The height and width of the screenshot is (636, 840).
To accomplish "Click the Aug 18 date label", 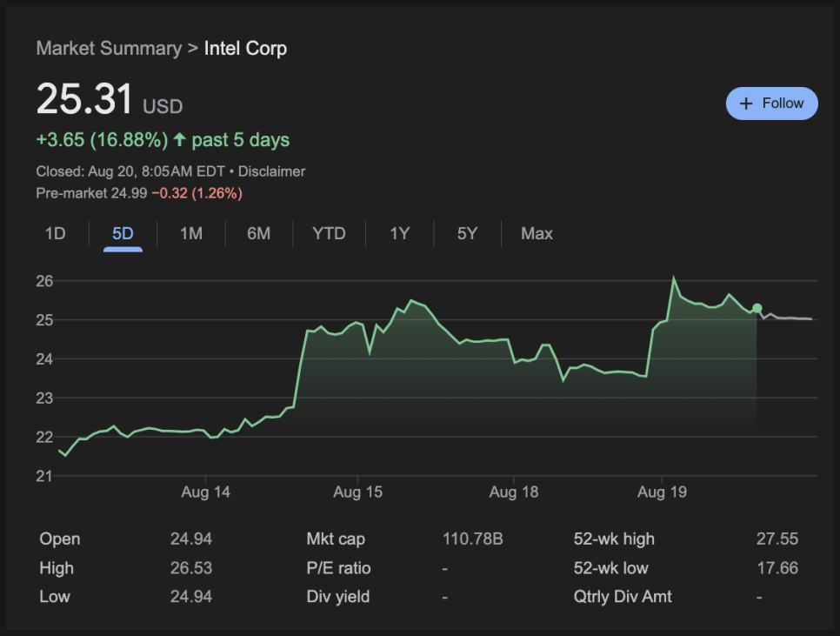I will (514, 492).
